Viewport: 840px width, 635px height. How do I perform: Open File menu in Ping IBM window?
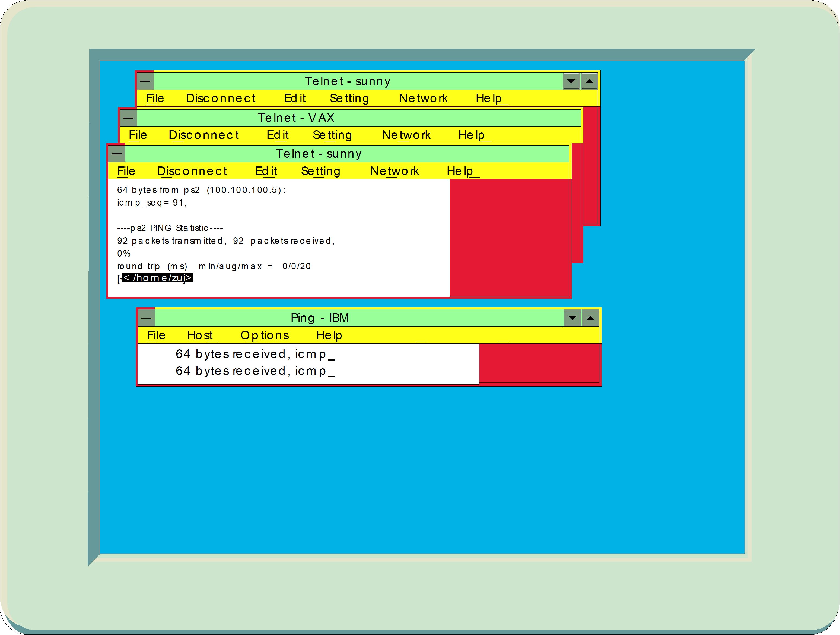tap(156, 336)
